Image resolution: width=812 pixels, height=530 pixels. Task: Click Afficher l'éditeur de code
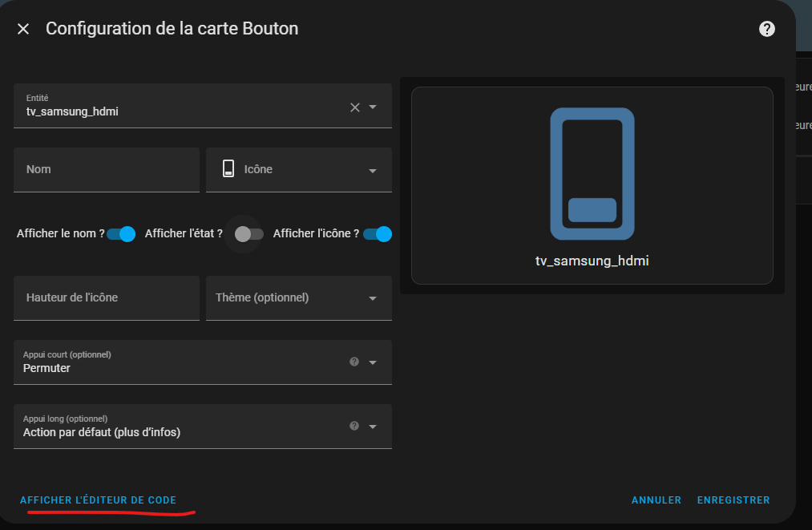pos(99,500)
